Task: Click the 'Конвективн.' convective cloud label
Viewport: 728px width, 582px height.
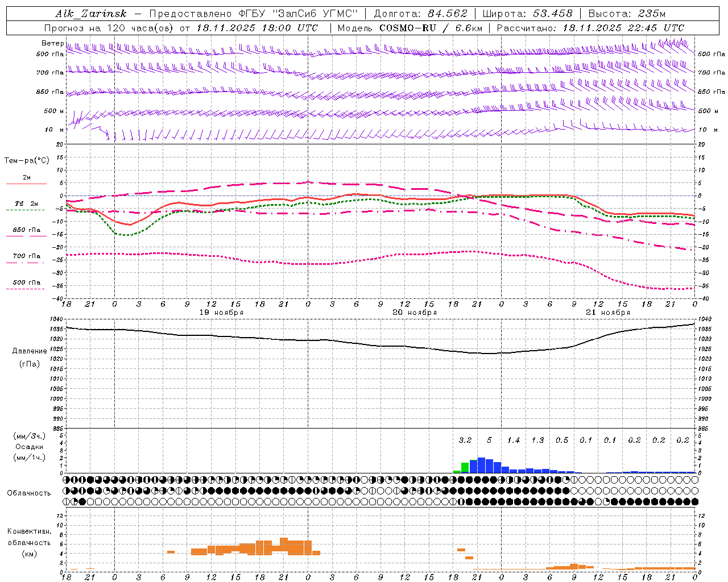Action: click(x=30, y=531)
